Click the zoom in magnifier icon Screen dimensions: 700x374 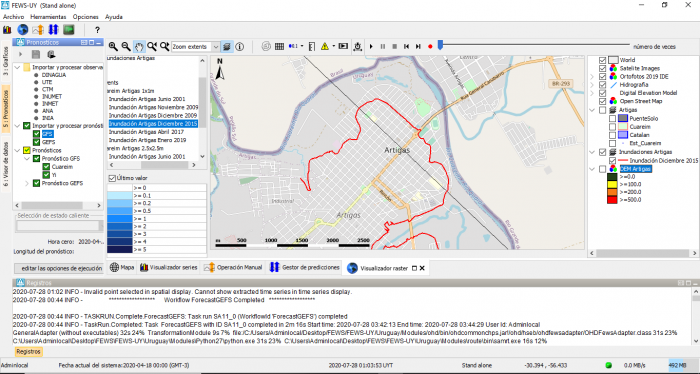pyautogui.click(x=113, y=46)
